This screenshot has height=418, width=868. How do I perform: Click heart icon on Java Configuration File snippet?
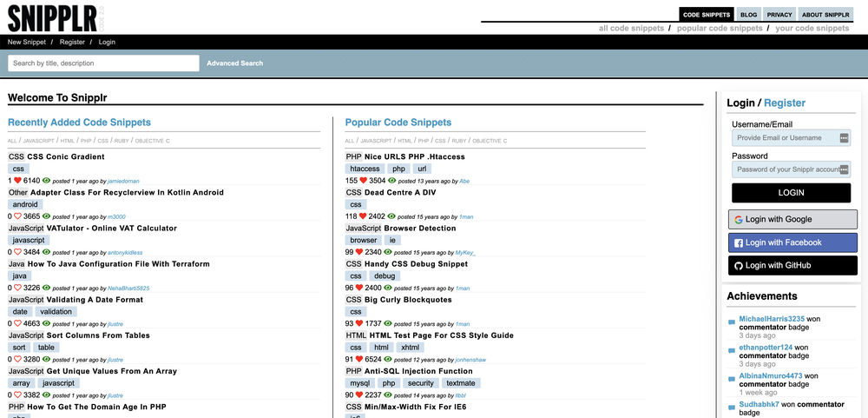tap(17, 288)
